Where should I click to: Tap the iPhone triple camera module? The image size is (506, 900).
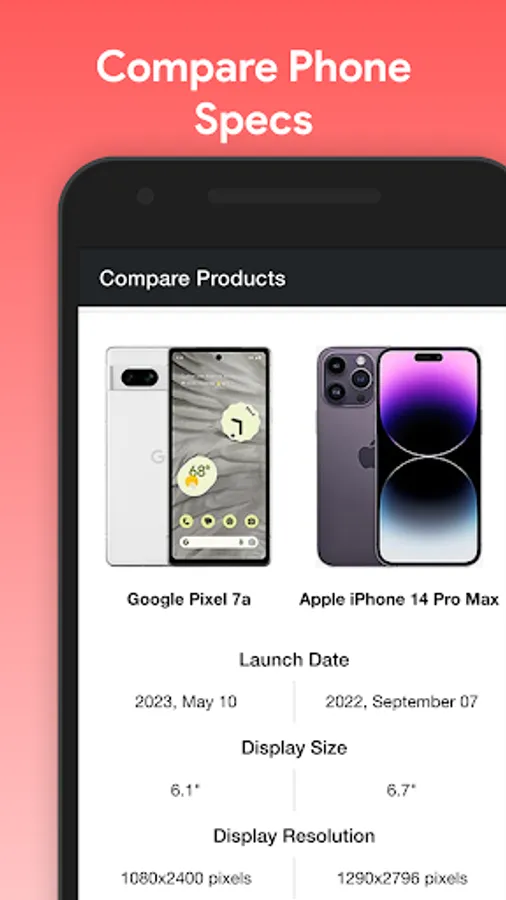click(348, 378)
